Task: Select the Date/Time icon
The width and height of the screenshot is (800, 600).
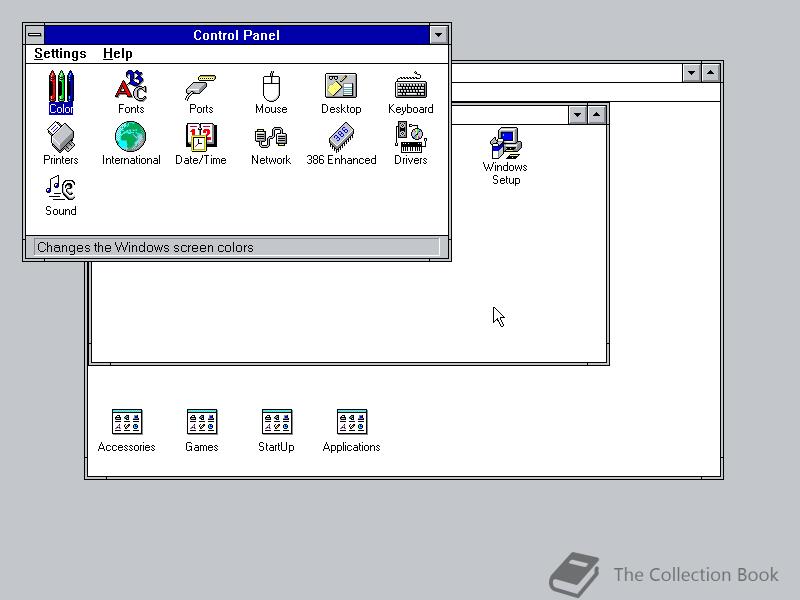Action: (x=201, y=143)
